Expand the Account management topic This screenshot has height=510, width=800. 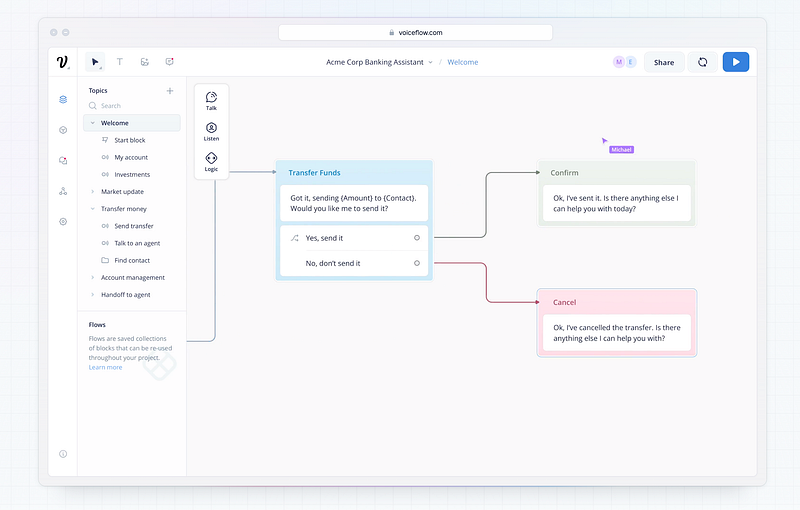click(92, 277)
